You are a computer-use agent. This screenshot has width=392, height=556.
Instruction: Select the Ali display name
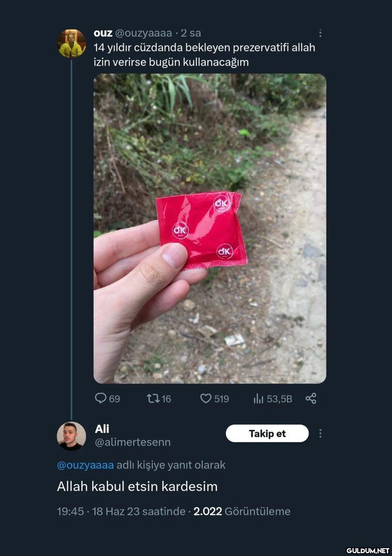102,429
